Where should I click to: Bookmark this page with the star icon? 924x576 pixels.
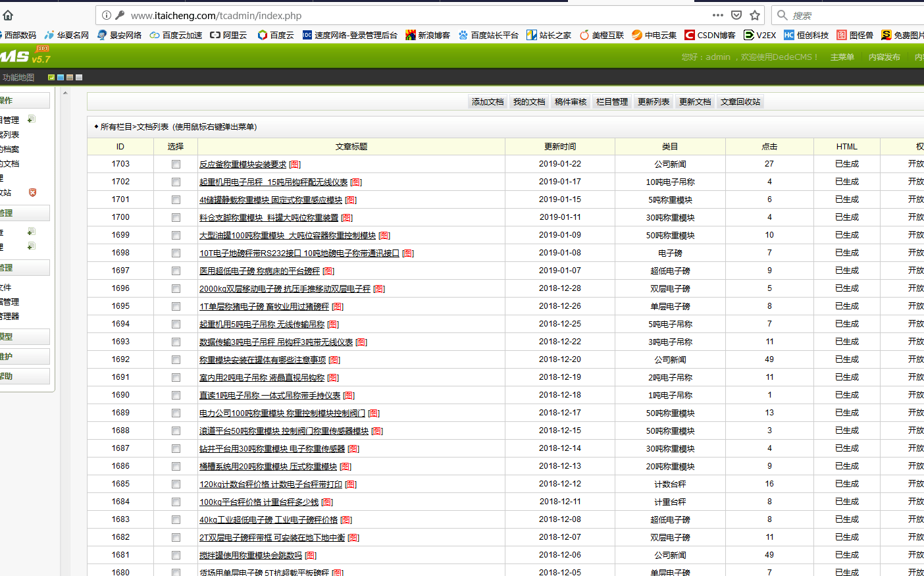coord(755,15)
